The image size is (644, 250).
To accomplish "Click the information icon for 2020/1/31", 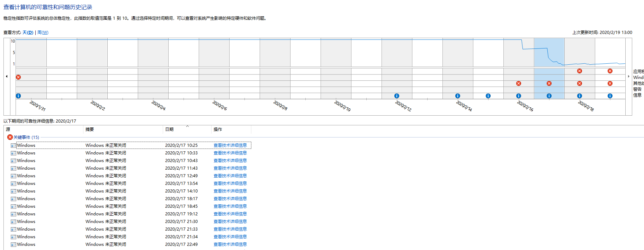I will pyautogui.click(x=18, y=96).
